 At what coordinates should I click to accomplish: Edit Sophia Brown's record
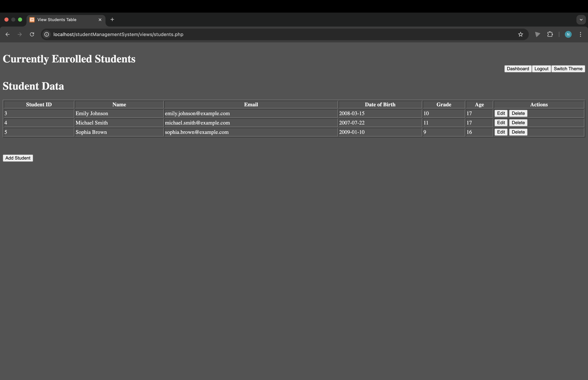[501, 132]
